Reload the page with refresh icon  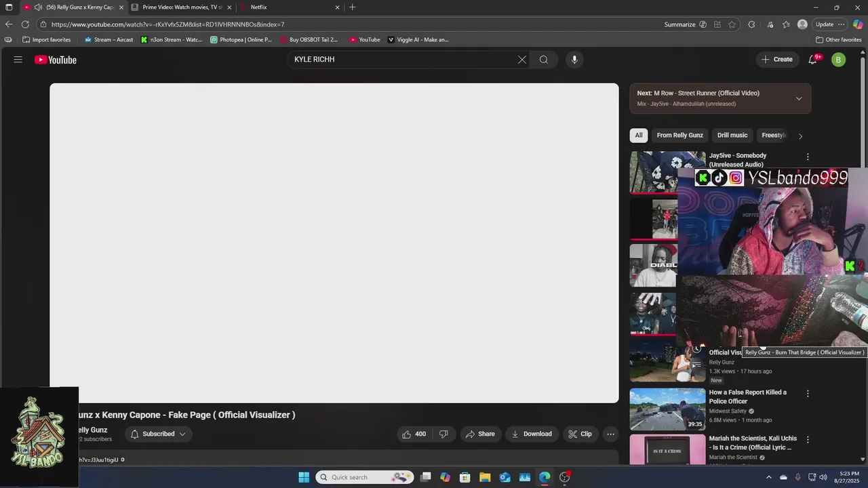point(25,24)
